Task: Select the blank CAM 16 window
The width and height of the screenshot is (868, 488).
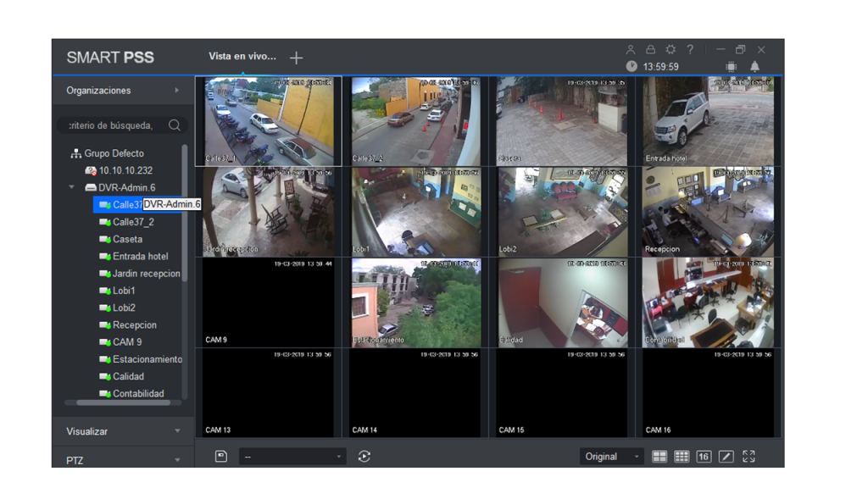Action: coord(709,393)
